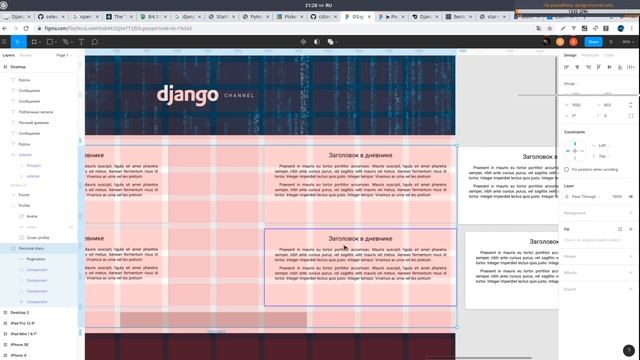The image size is (640, 360).
Task: Select the Frame tool
Action: pyautogui.click(x=34, y=42)
